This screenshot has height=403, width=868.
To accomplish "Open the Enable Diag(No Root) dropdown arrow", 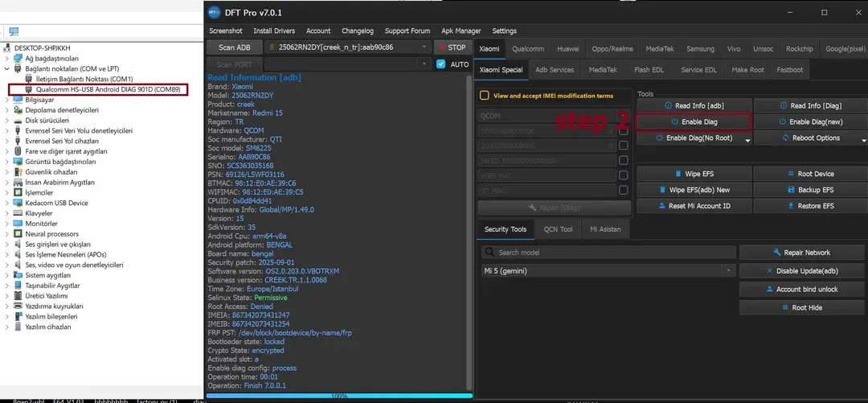I will (748, 140).
